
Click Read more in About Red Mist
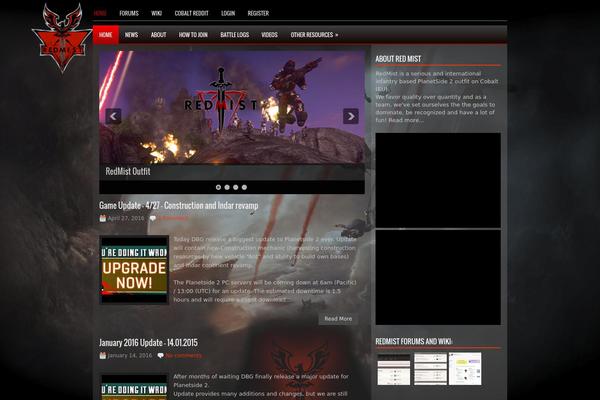click(x=406, y=120)
